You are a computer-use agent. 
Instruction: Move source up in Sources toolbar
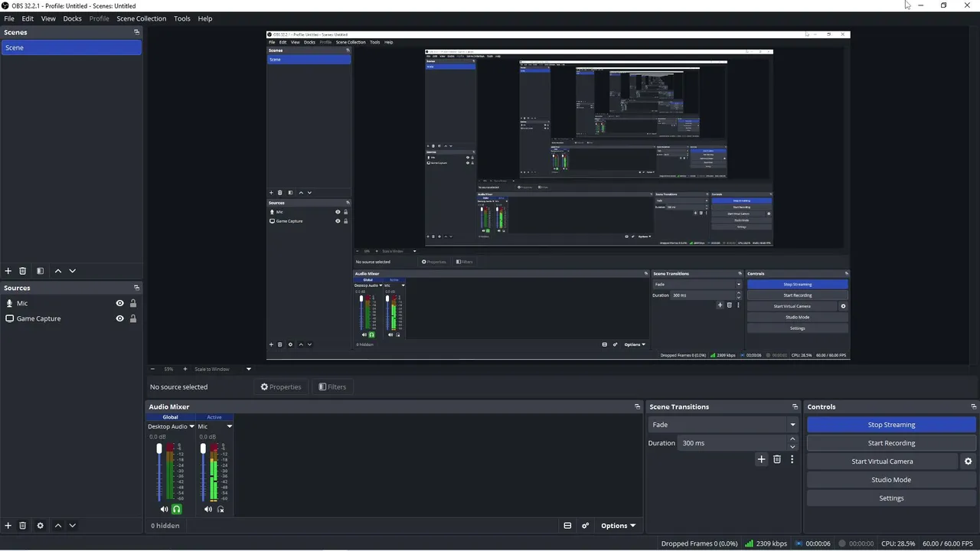pos(57,526)
